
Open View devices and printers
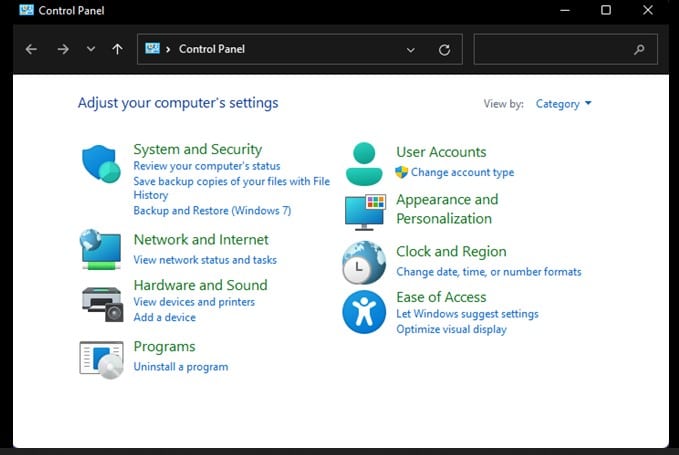point(194,302)
